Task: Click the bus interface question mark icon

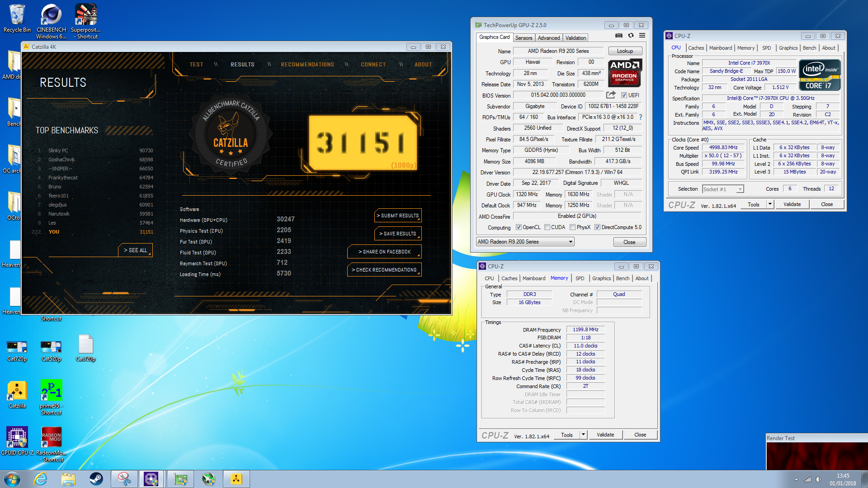Action: pos(641,117)
